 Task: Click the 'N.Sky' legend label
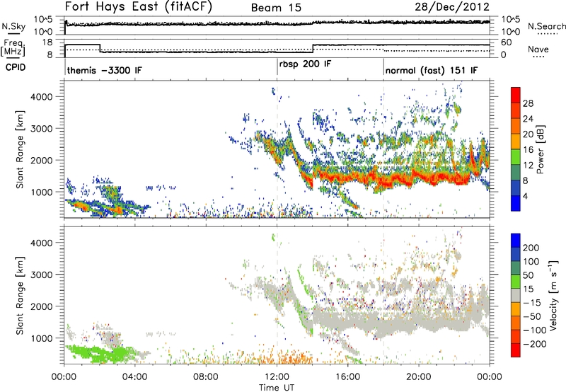pyautogui.click(x=13, y=26)
